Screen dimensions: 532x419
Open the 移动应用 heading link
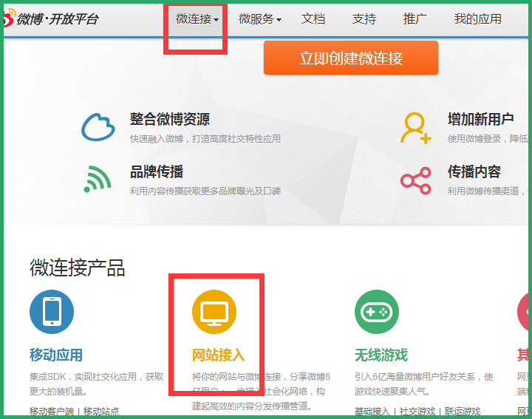[x=56, y=355]
